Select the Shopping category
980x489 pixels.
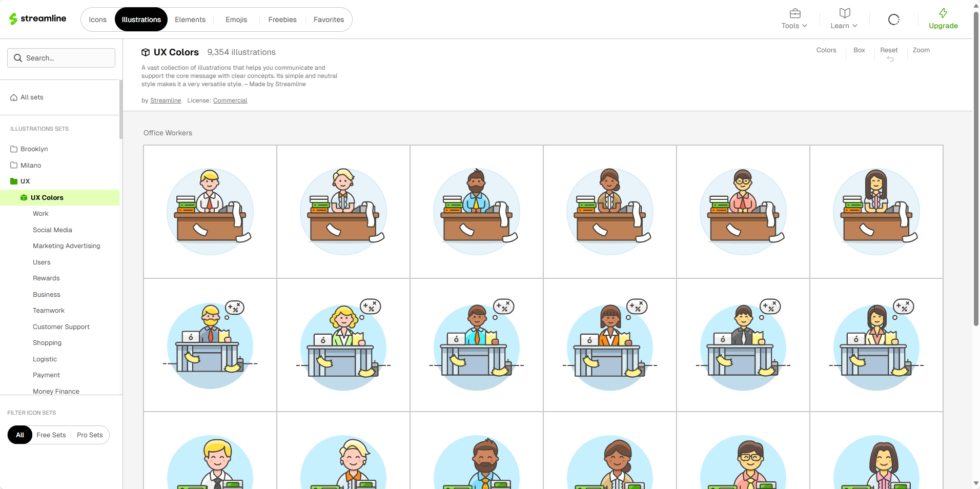[x=47, y=343]
